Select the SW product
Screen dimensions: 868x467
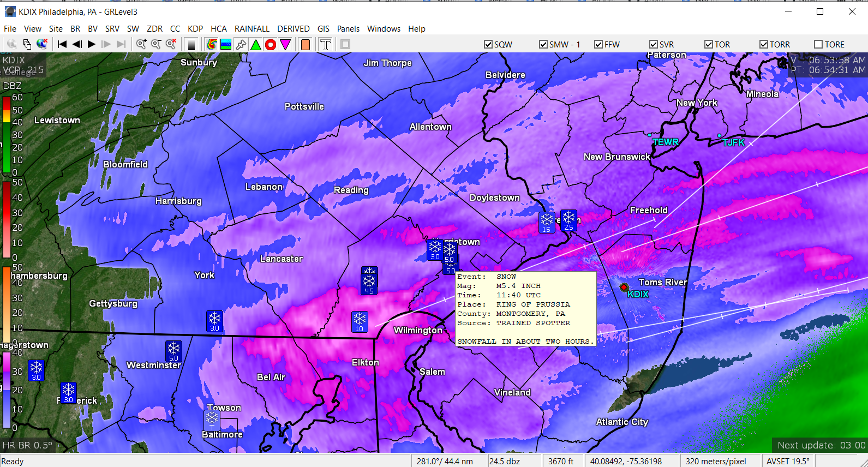[x=133, y=29]
